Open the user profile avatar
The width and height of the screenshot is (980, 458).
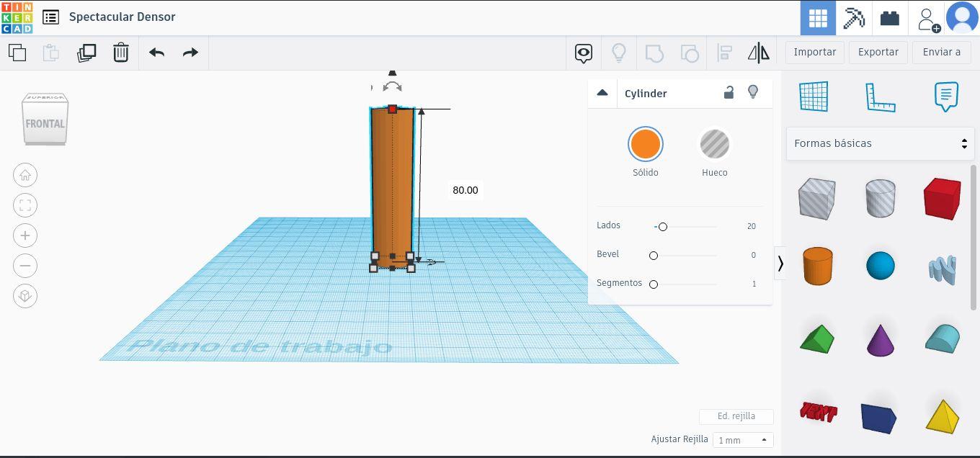click(962, 18)
